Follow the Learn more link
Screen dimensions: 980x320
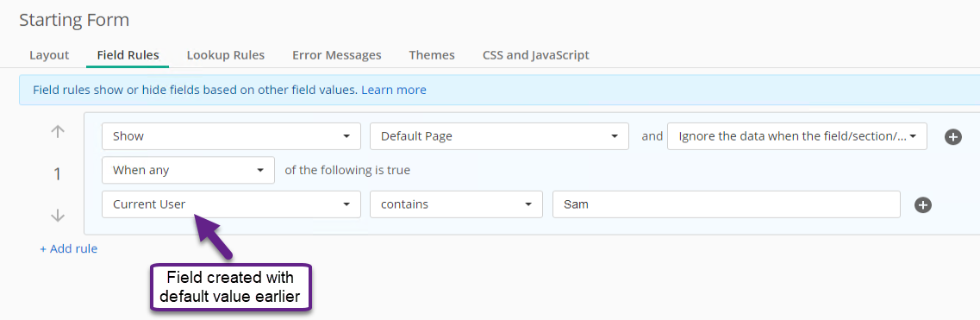[394, 90]
